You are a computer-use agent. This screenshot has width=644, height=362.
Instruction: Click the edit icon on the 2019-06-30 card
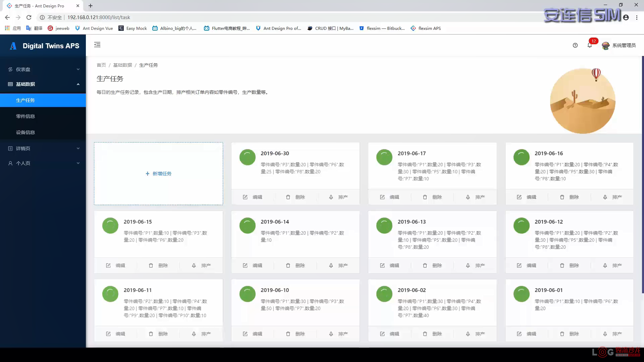[245, 197]
